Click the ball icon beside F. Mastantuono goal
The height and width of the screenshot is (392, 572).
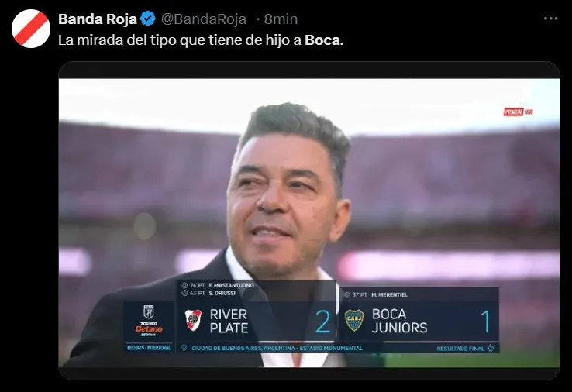click(185, 285)
